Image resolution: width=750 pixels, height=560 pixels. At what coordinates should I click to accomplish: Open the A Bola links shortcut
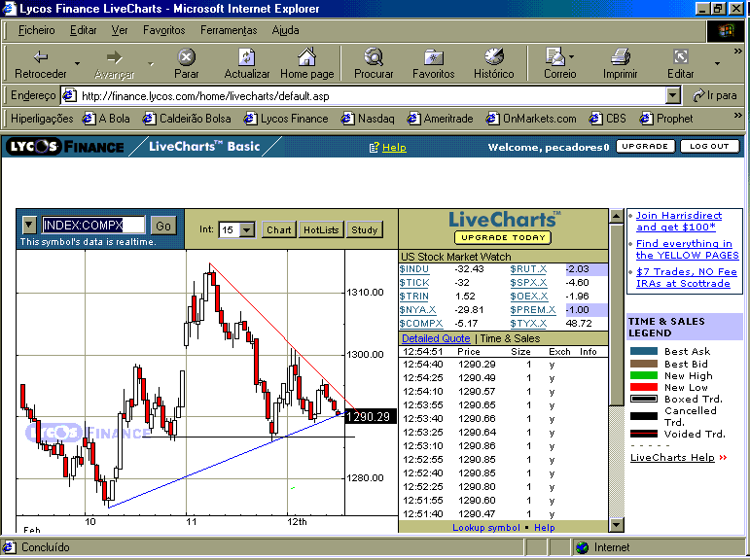pos(106,118)
